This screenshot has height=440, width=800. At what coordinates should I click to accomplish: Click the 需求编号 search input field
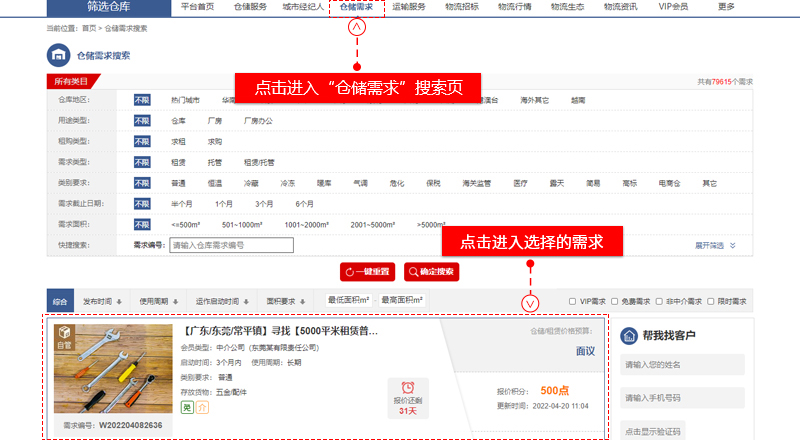tap(231, 245)
